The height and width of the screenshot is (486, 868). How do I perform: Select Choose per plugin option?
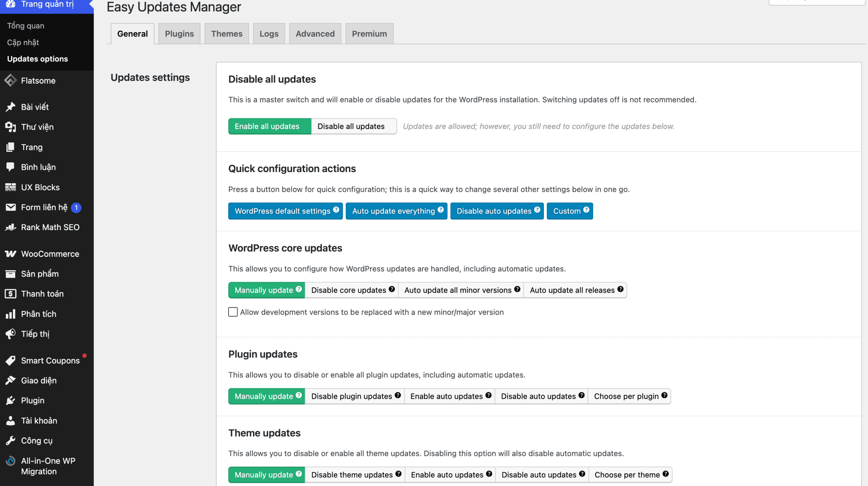629,396
